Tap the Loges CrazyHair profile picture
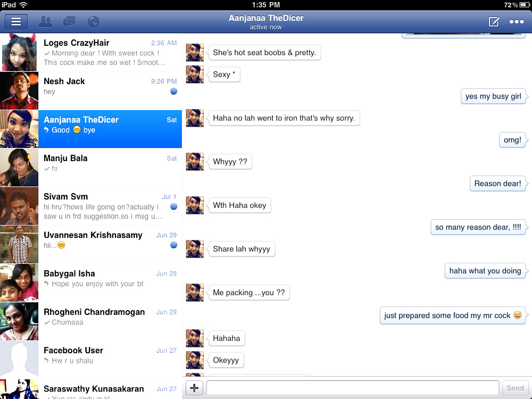This screenshot has width=532, height=399. pos(19,52)
